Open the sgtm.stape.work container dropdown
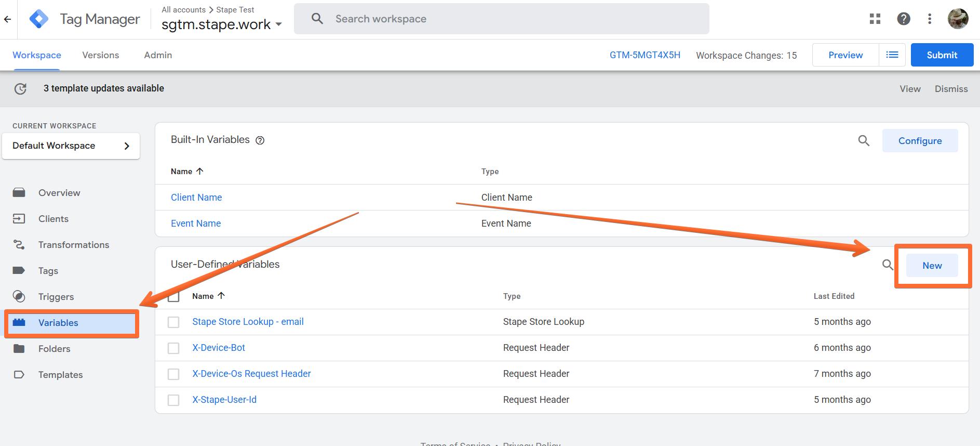 pyautogui.click(x=222, y=24)
